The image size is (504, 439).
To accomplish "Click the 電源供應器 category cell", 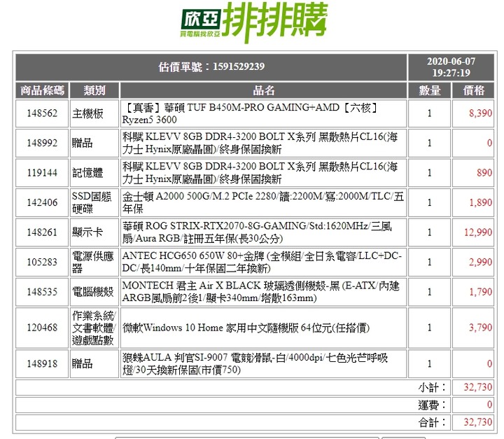I will coord(94,262).
